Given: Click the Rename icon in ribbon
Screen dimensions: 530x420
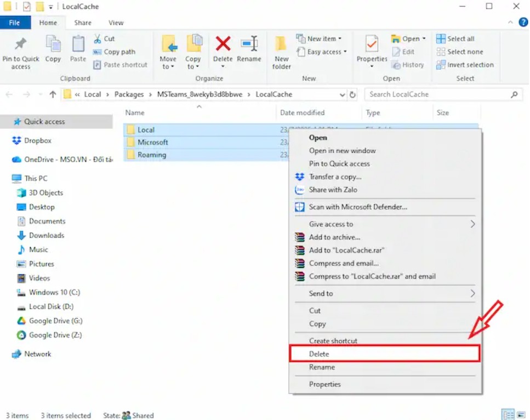Looking at the screenshot, I should click(249, 44).
